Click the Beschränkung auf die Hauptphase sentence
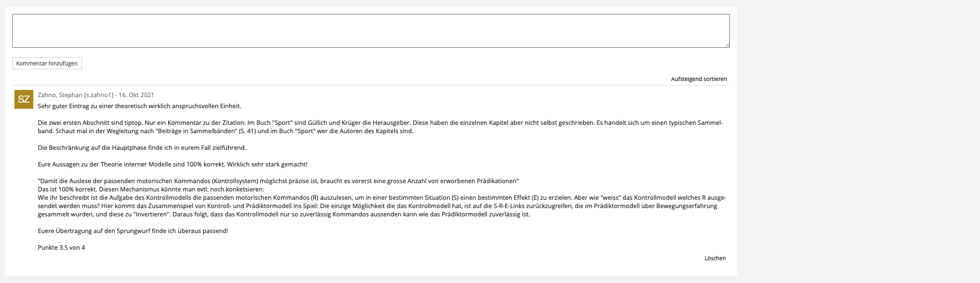 pos(141,148)
